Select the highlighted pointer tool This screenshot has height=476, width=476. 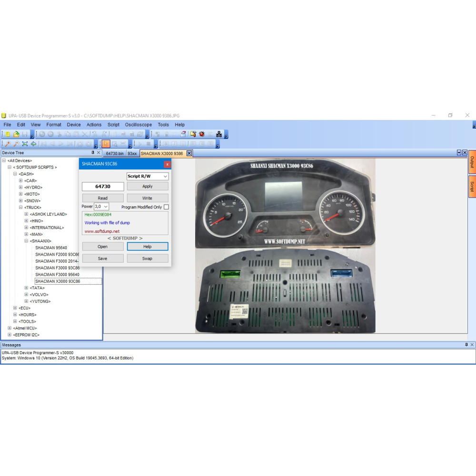tap(106, 144)
